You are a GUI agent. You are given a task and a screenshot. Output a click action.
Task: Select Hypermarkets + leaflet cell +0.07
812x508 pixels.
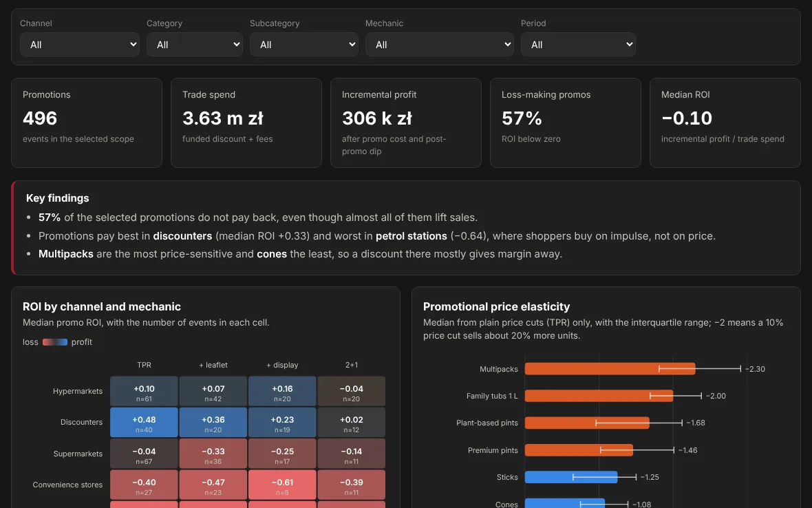[x=213, y=391]
